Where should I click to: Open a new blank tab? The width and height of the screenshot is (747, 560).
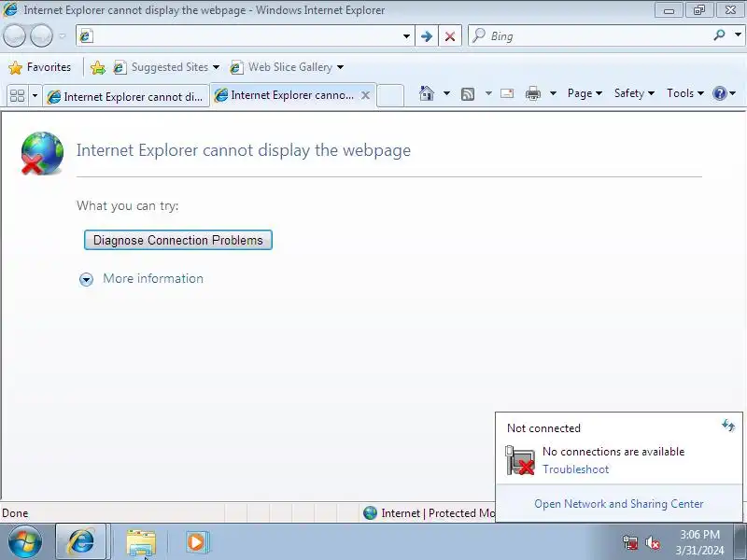[x=390, y=95]
